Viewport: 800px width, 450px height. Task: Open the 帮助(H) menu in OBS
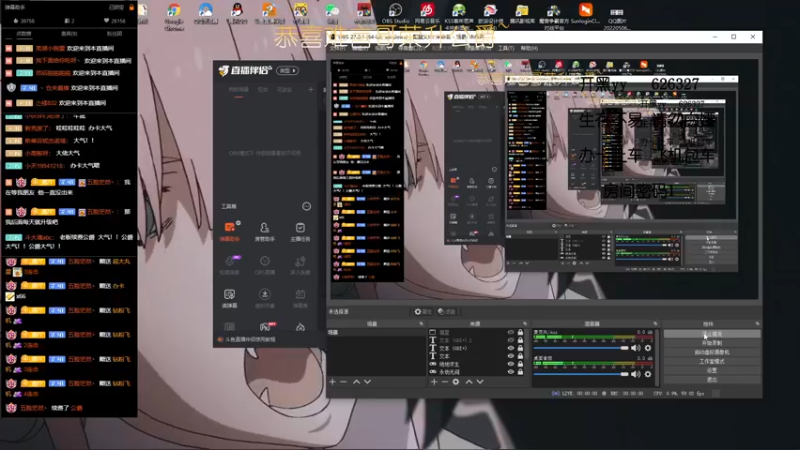point(529,48)
